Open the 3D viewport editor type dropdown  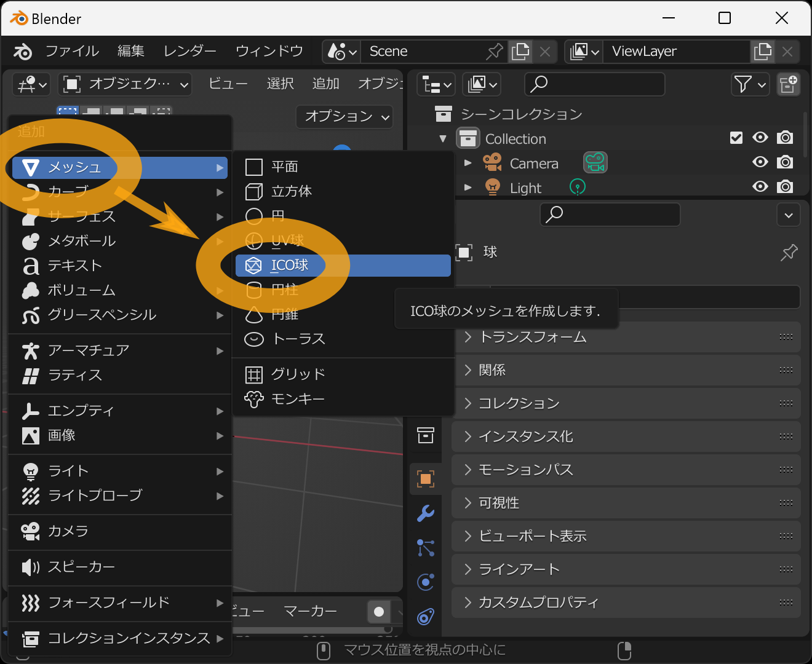(33, 84)
